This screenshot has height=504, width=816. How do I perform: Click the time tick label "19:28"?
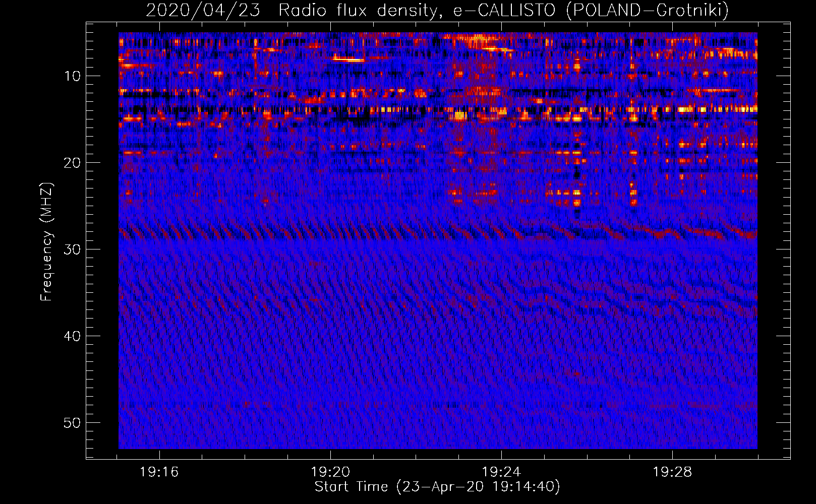click(672, 472)
